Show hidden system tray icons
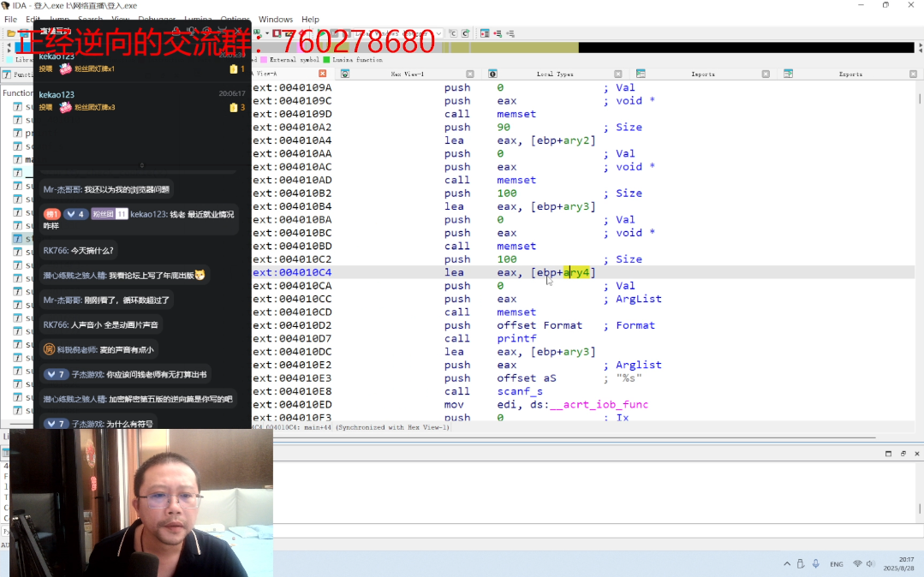The height and width of the screenshot is (577, 924). pos(787,564)
